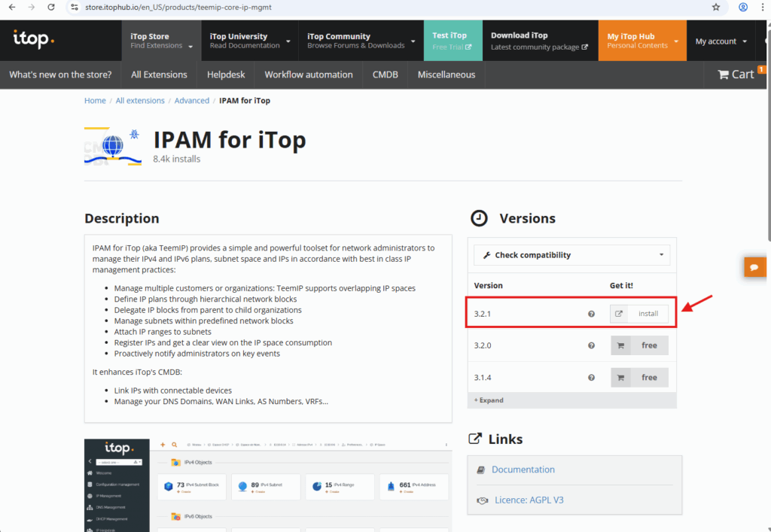The width and height of the screenshot is (771, 532).
Task: Select the CMDB category tab
Action: coord(385,74)
